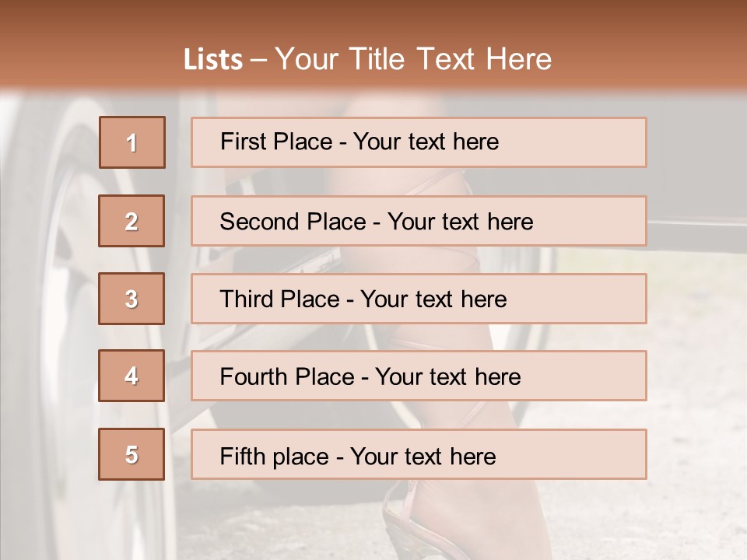Click the number 5 box
Viewport: 747px width, 560px height.
pyautogui.click(x=132, y=454)
